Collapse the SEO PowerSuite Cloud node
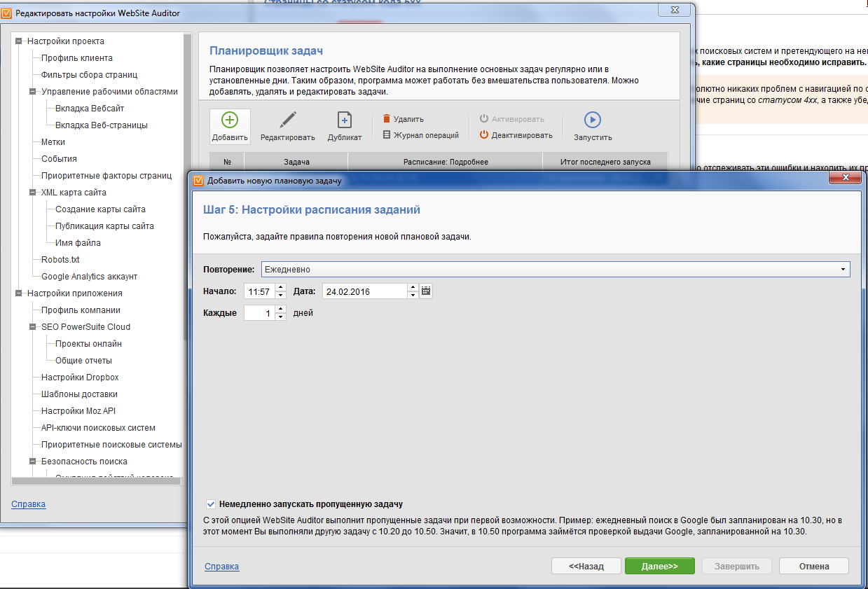 tap(33, 327)
